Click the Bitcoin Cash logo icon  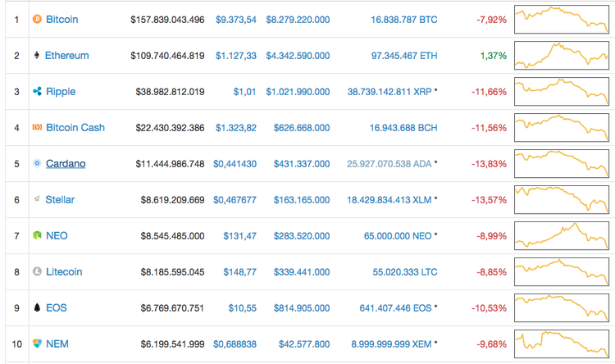[x=37, y=127]
